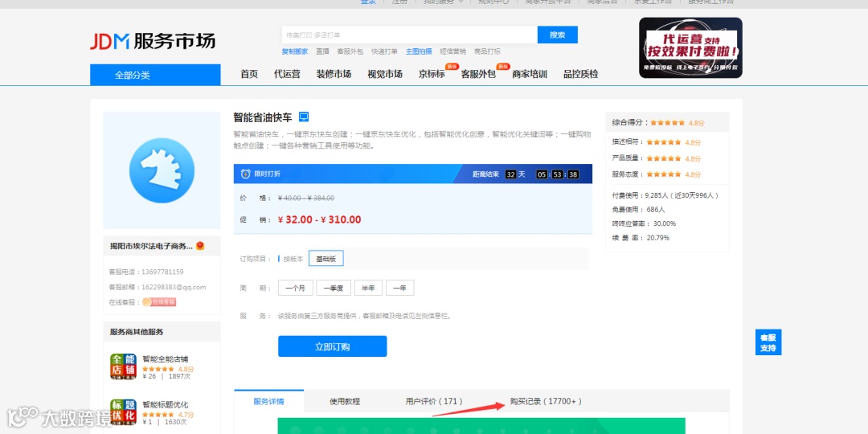Expand the 全部分类 category menu
The image size is (868, 434).
click(155, 75)
